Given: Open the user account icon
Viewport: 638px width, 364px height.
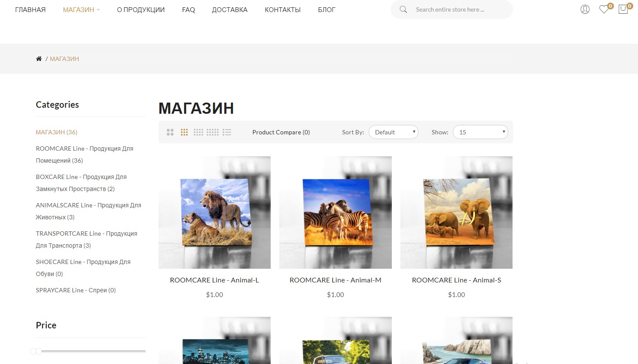Looking at the screenshot, I should pyautogui.click(x=585, y=9).
